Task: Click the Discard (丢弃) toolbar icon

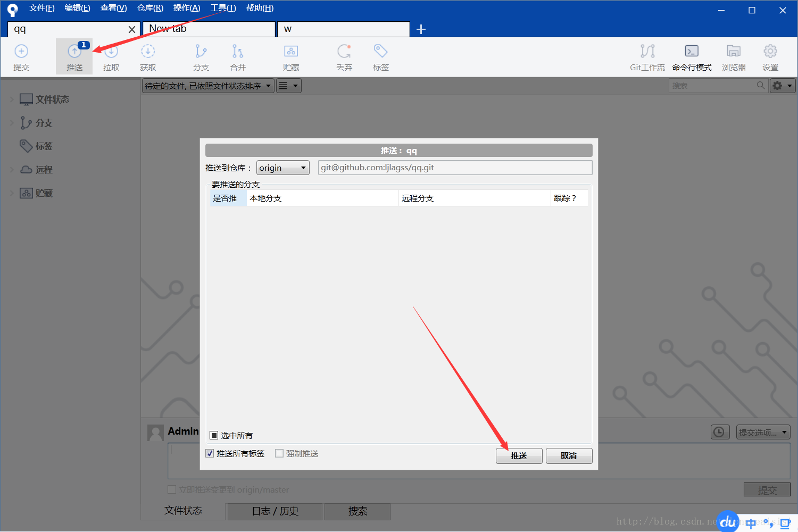Action: click(344, 57)
